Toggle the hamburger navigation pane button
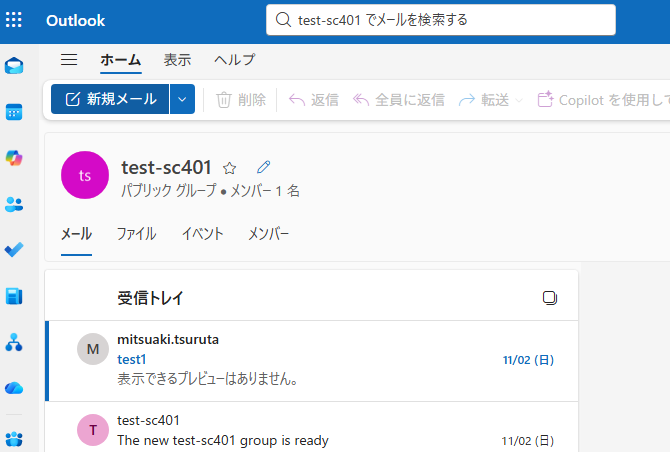The height and width of the screenshot is (452, 670). pos(69,60)
